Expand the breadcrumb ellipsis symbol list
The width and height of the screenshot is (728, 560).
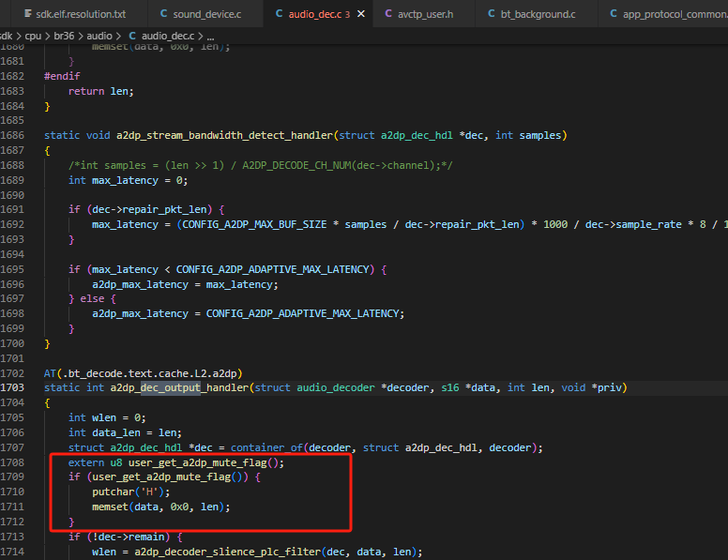pos(210,36)
